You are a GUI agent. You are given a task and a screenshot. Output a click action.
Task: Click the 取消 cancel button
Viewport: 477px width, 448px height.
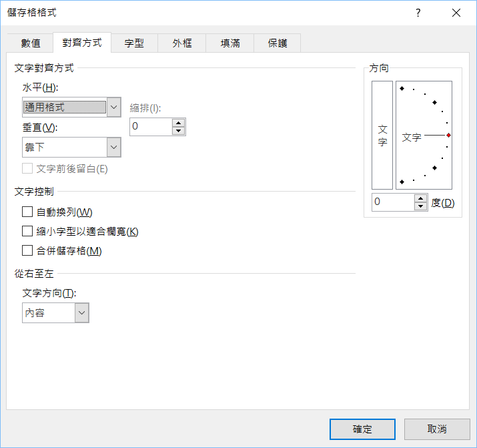[x=438, y=429]
